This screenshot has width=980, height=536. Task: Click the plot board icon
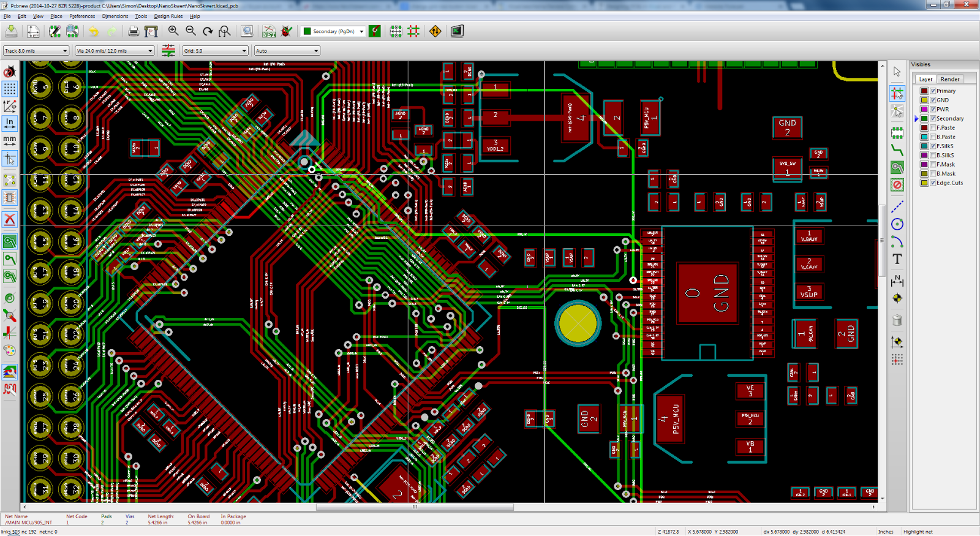click(151, 31)
